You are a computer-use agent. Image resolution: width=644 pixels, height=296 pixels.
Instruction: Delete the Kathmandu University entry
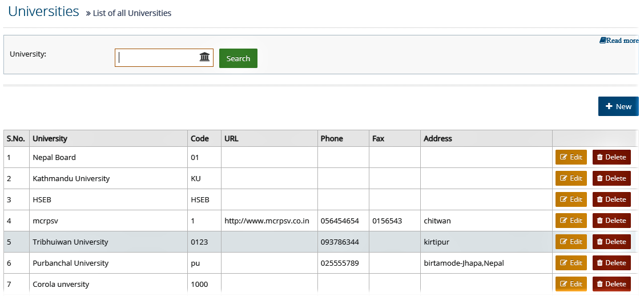pos(611,178)
